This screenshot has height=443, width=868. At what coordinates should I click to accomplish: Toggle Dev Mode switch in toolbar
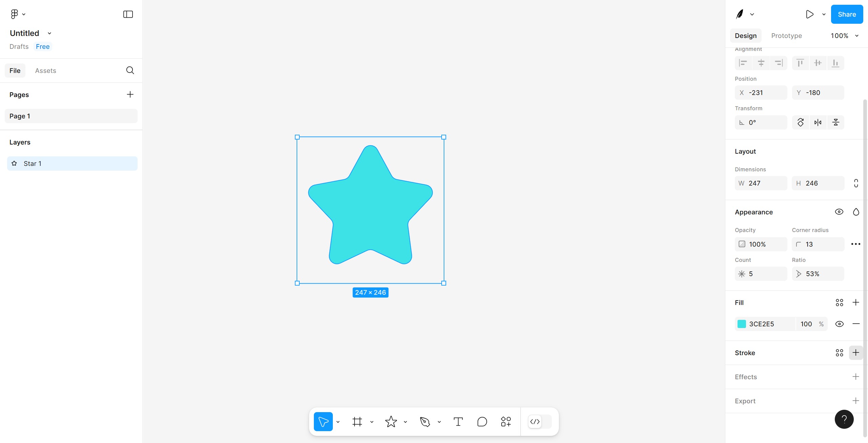pyautogui.click(x=540, y=422)
